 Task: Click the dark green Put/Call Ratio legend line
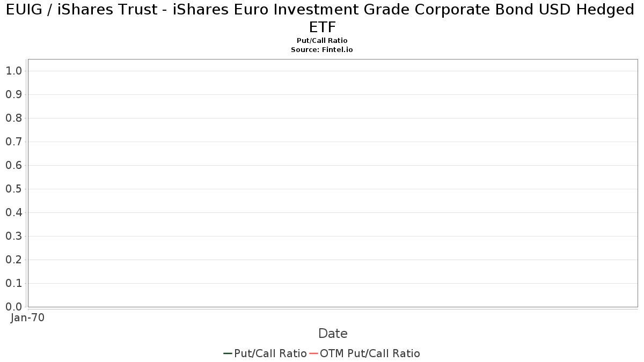point(228,353)
